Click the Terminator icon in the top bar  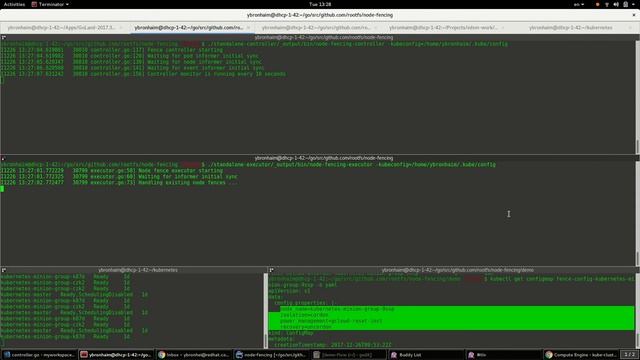pyautogui.click(x=34, y=4)
